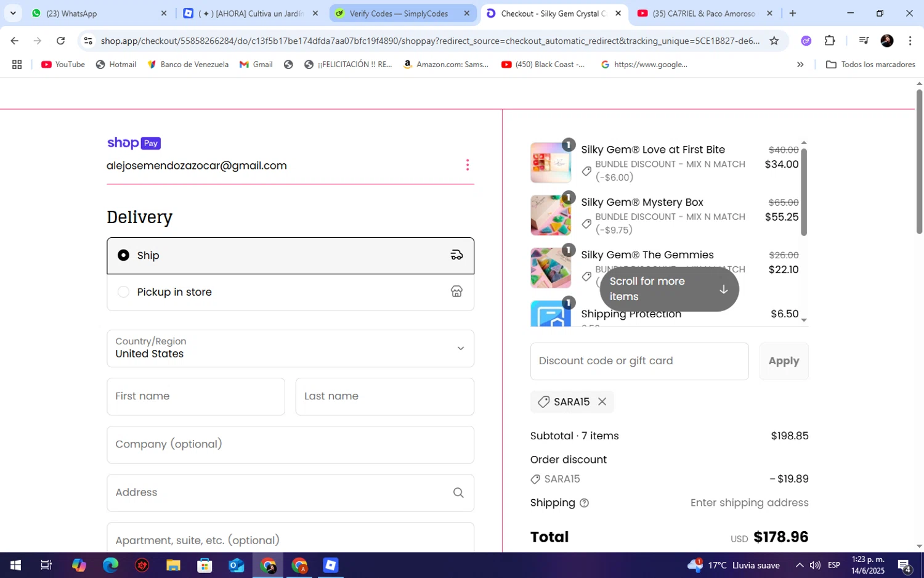Image resolution: width=924 pixels, height=578 pixels.
Task: Click the address search magnifier icon
Action: click(x=458, y=492)
